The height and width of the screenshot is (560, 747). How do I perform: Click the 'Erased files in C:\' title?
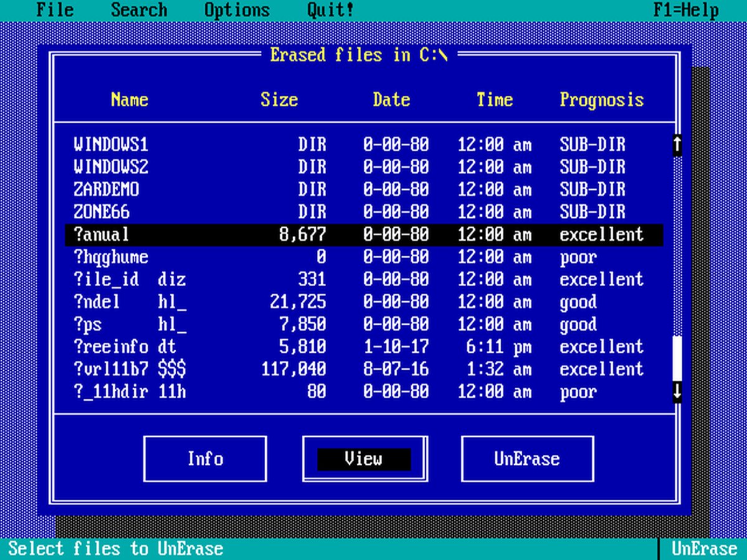tap(359, 55)
